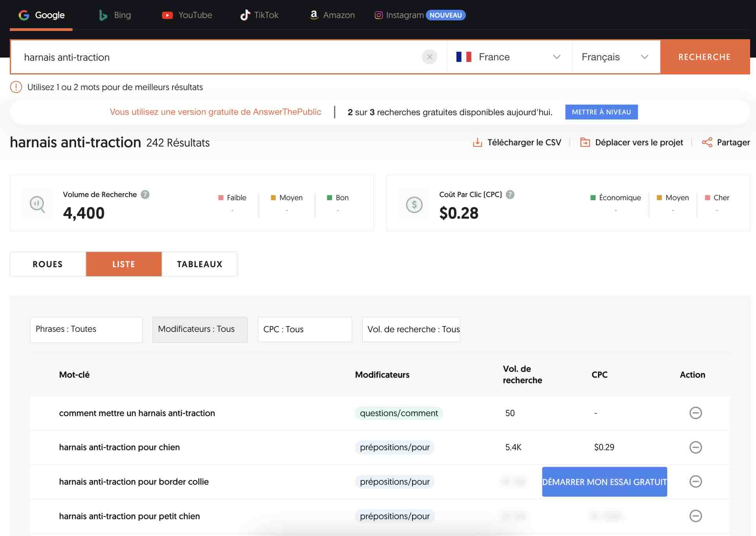Click the Mot-clé column header
The image size is (756, 536).
point(74,375)
